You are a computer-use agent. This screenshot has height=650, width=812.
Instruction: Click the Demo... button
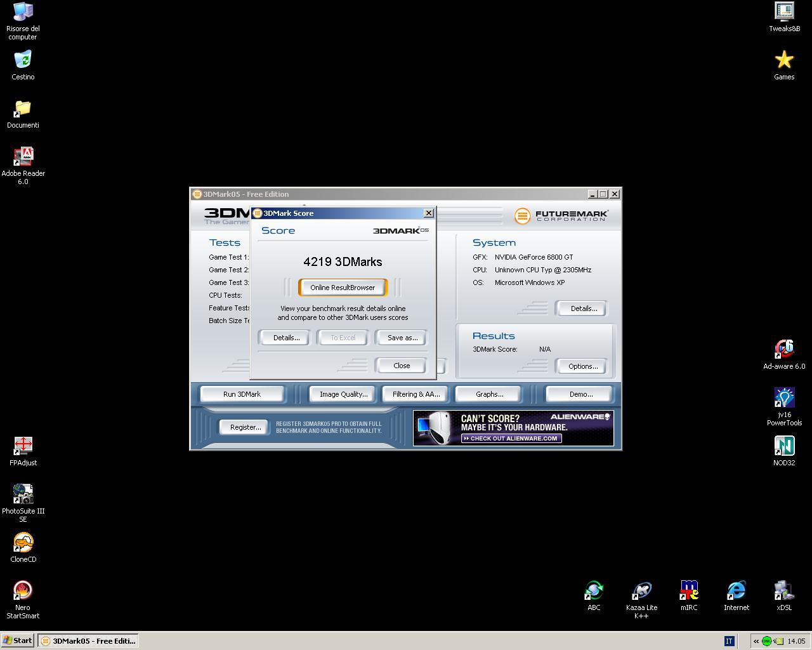580,394
